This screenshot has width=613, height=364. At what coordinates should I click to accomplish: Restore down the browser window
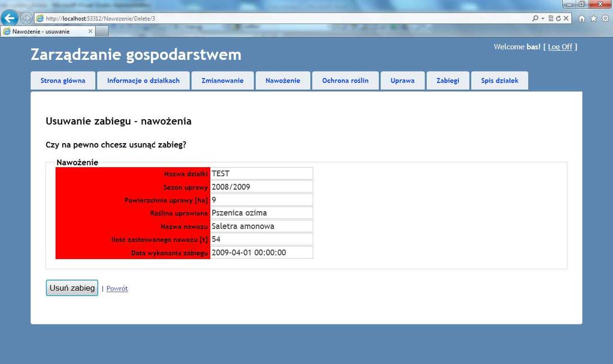click(x=582, y=4)
